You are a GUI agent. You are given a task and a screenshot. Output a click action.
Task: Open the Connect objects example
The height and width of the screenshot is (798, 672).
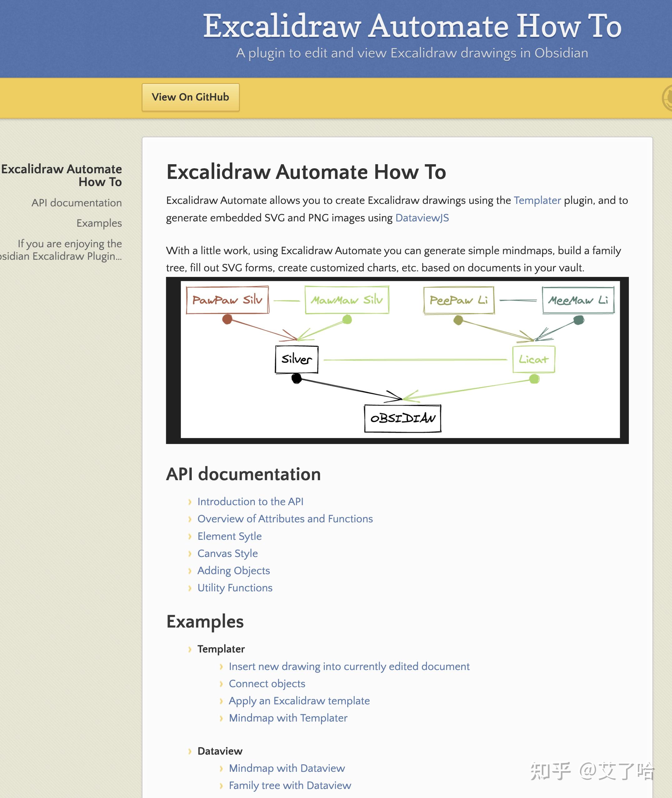[267, 684]
